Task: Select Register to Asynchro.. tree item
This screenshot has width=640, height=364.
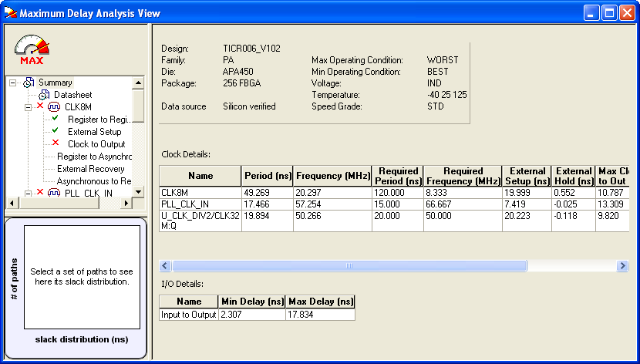Action: [95, 157]
